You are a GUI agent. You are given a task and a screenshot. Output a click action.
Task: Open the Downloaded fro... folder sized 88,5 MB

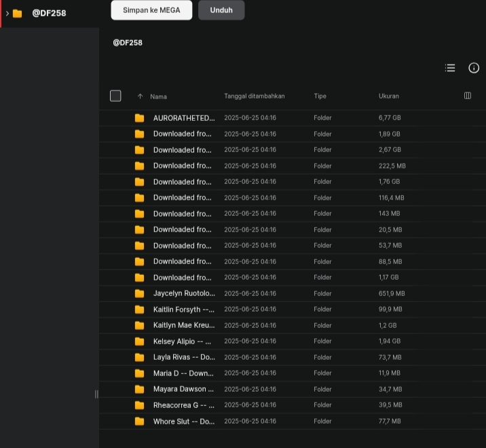click(182, 261)
